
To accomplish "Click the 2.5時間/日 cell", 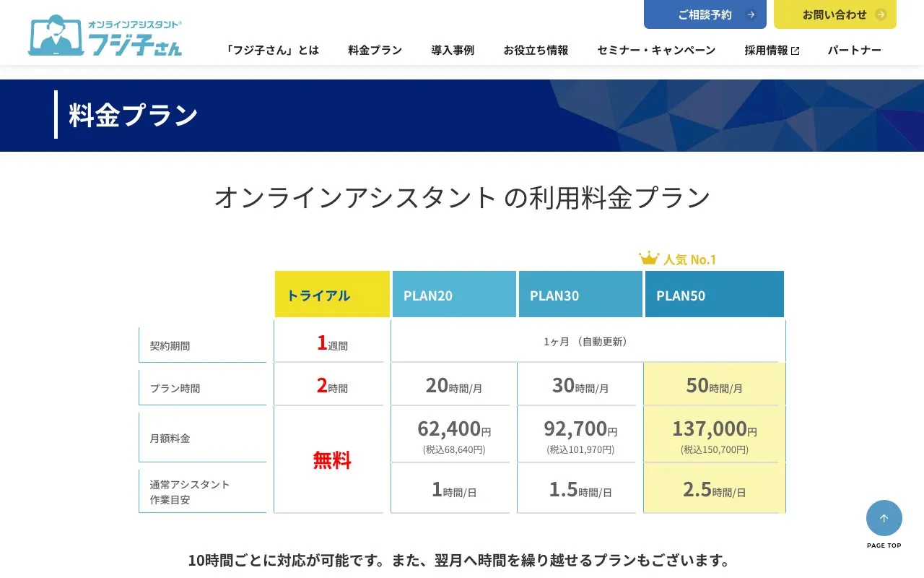I will pyautogui.click(x=715, y=489).
